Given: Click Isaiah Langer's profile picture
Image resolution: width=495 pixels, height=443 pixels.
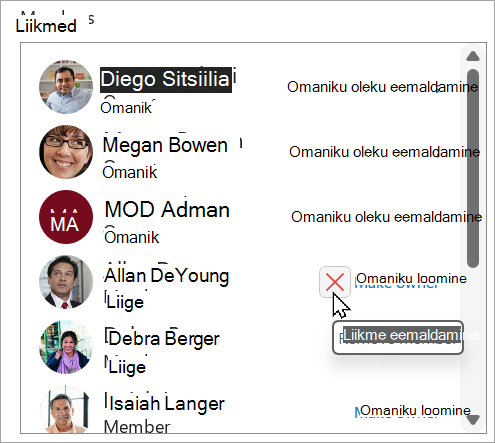Looking at the screenshot, I should click(x=66, y=409).
